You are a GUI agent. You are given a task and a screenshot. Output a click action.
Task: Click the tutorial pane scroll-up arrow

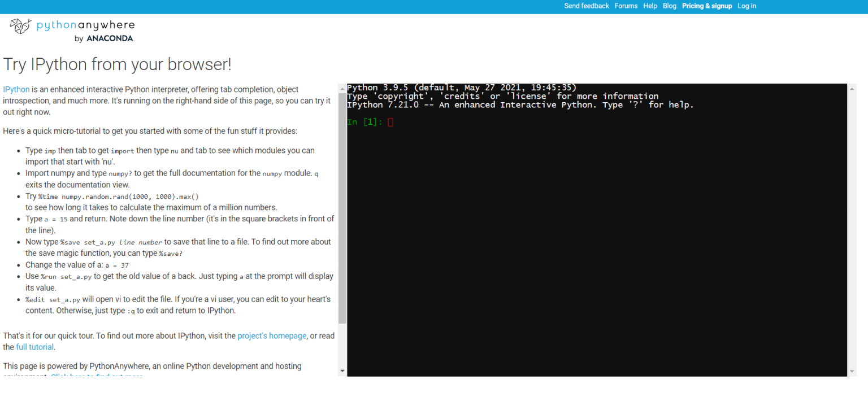(x=342, y=88)
